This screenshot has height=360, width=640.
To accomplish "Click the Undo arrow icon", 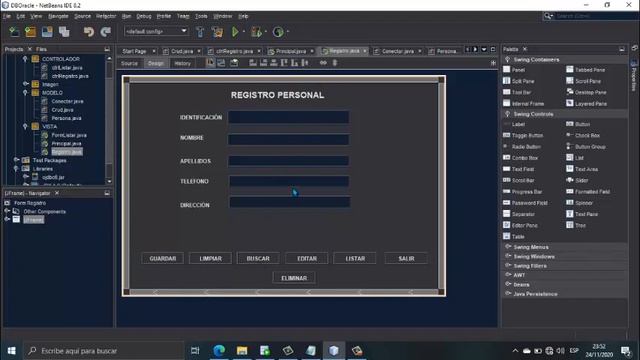I will coord(89,31).
